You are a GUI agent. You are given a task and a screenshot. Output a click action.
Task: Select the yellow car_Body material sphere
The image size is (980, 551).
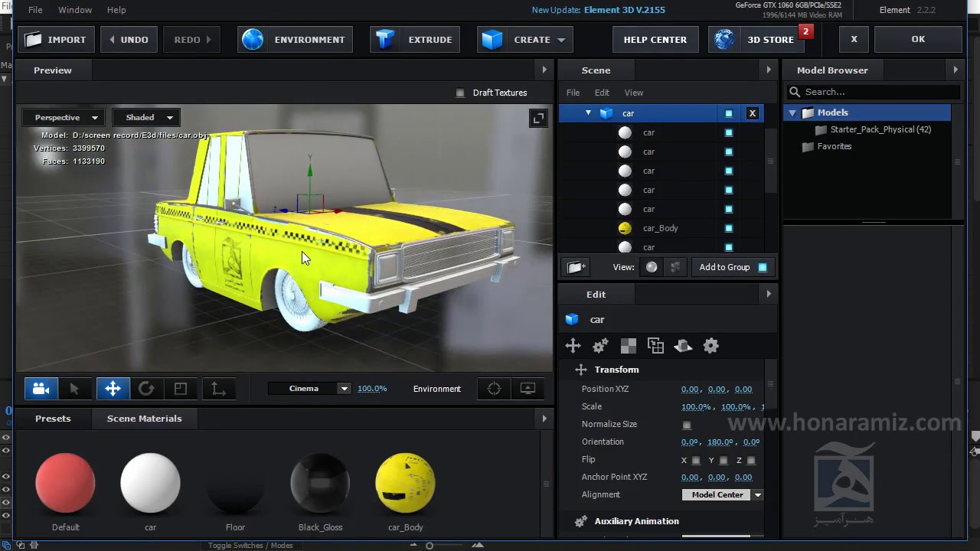tap(405, 483)
